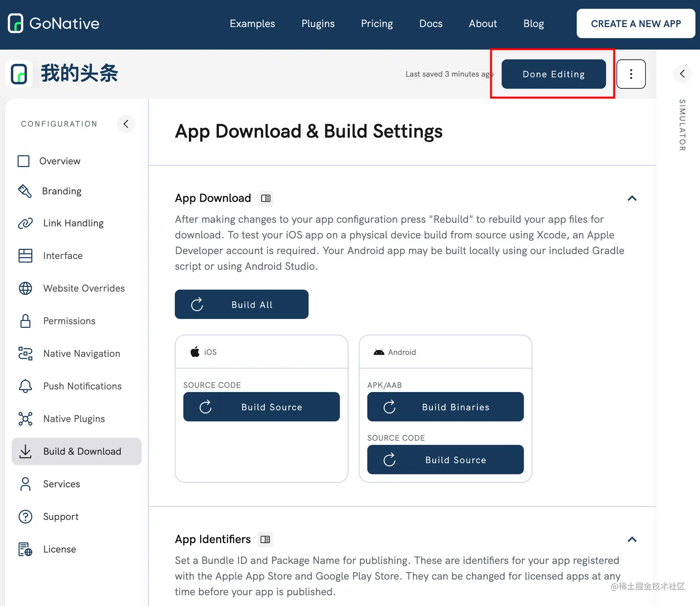700x606 pixels.
Task: Click the Permissions lock icon
Action: click(x=25, y=321)
